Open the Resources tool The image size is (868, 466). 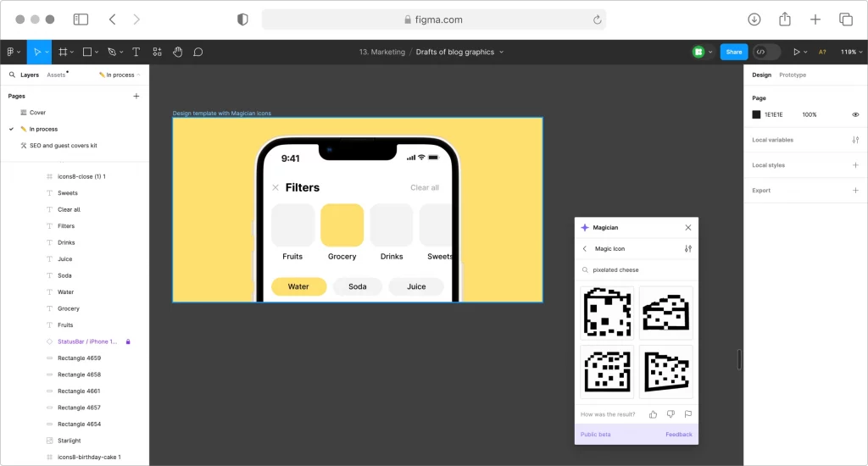(x=157, y=52)
